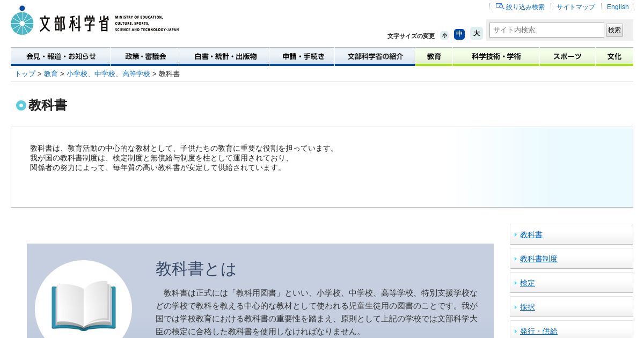644x338 pixels.
Task: Open the スポーツ menu tab
Action: (x=567, y=56)
